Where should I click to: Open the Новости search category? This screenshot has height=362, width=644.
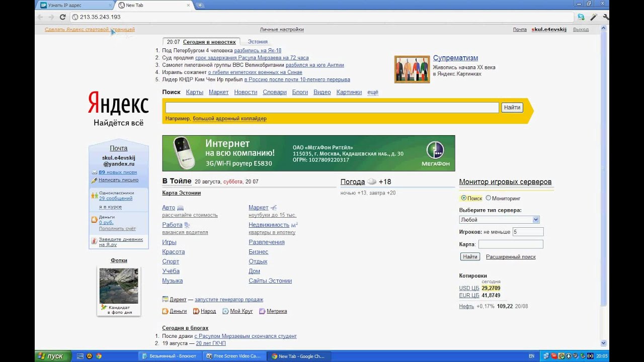246,92
